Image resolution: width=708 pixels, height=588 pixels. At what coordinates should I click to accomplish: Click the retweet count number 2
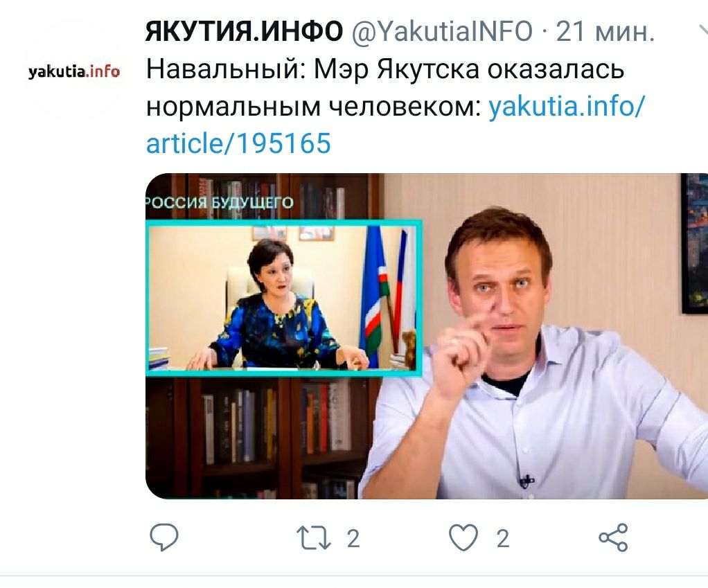click(x=353, y=538)
